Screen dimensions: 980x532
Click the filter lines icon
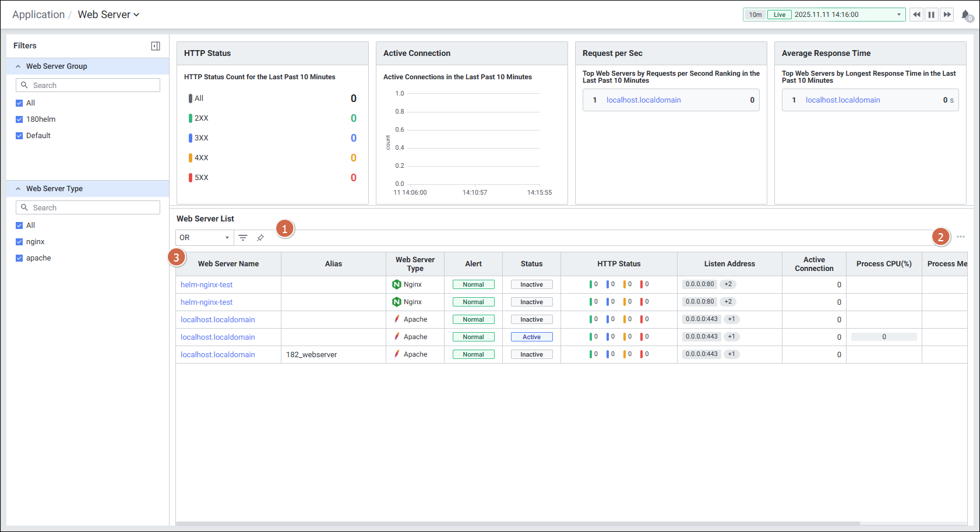coord(243,238)
